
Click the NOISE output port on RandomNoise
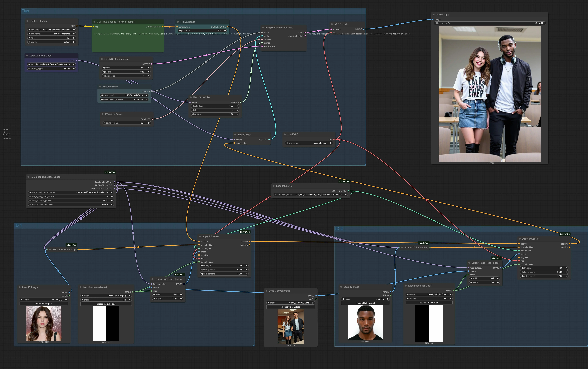tap(150, 92)
